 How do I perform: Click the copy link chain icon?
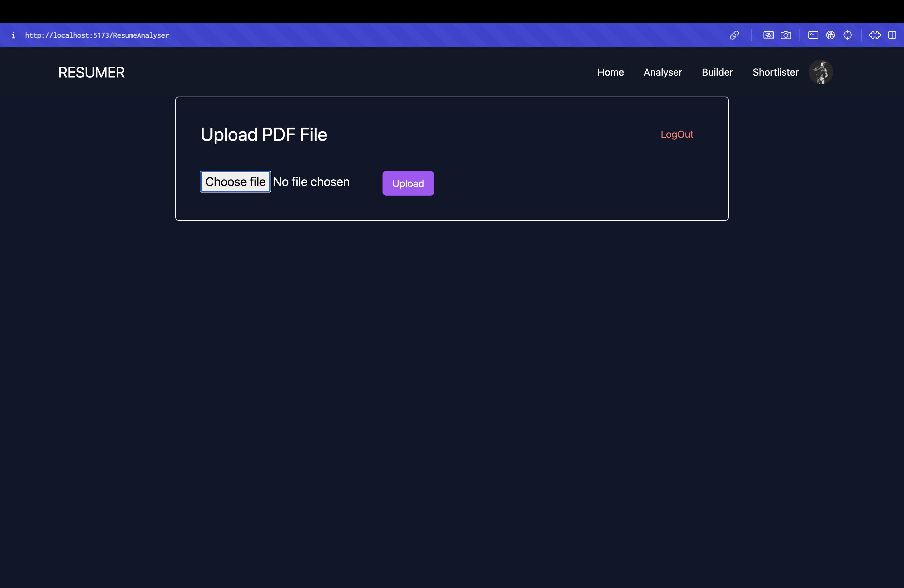coord(734,35)
